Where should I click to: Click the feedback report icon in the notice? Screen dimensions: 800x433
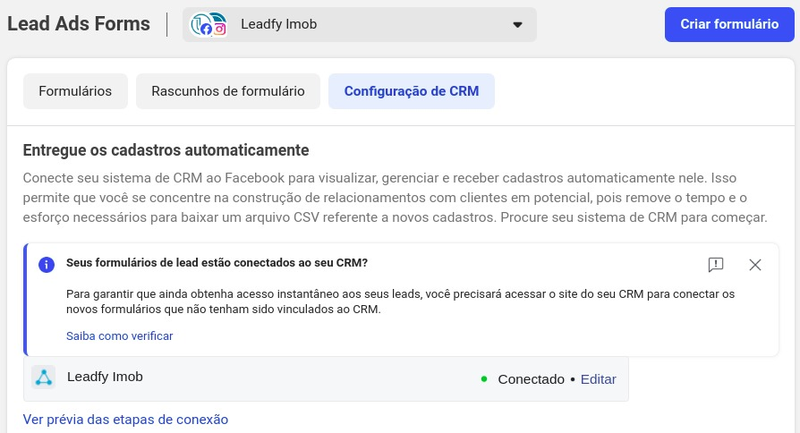click(716, 264)
